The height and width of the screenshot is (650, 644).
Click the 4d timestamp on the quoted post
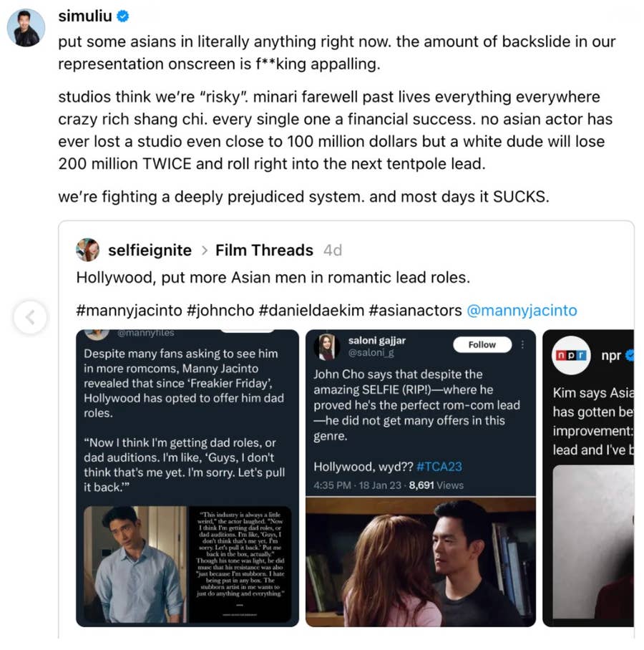[x=333, y=251]
